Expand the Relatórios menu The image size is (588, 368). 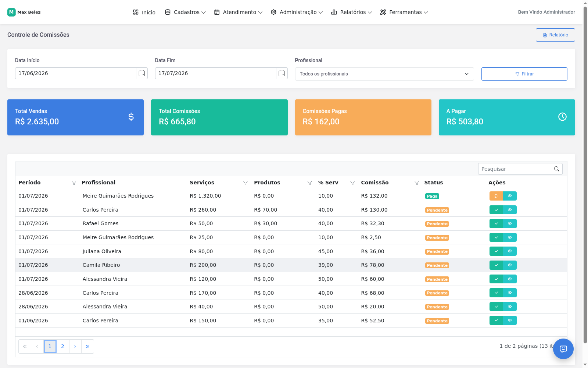tap(352, 12)
